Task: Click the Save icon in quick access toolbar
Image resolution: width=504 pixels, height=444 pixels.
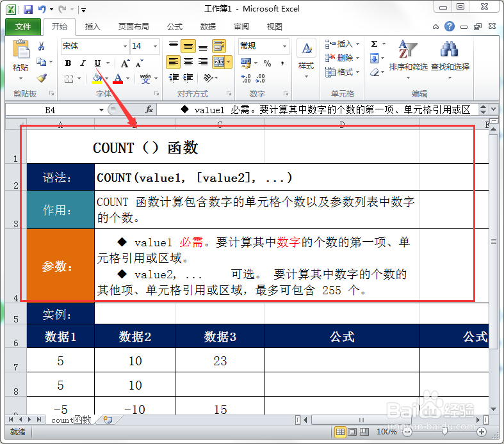Action: 28,10
